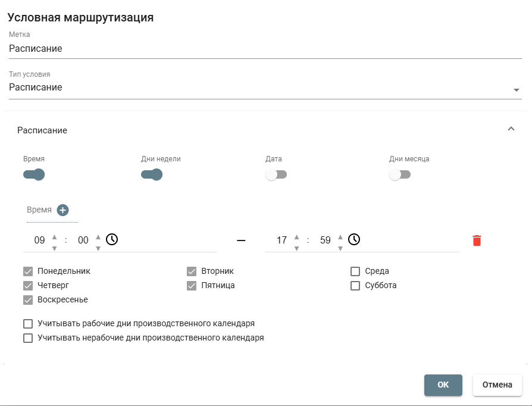This screenshot has height=406, width=532.
Task: Select the Время tab label
Action: 39,210
